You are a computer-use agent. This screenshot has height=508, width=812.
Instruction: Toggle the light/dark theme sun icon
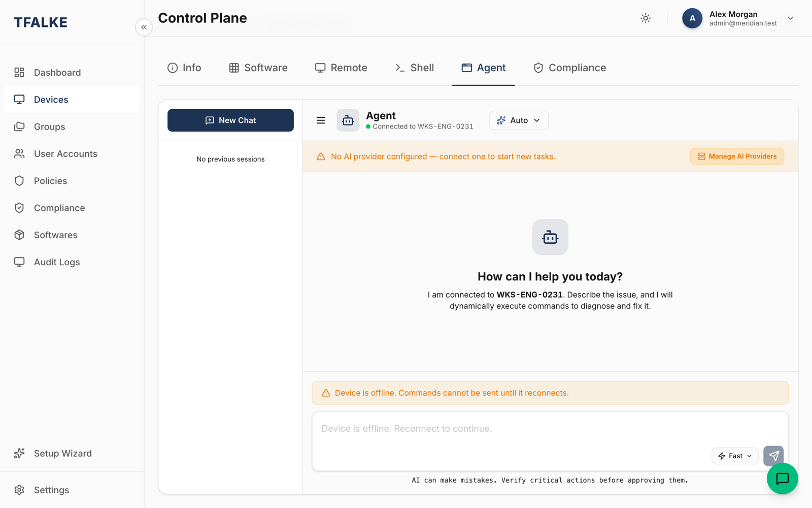(x=646, y=18)
